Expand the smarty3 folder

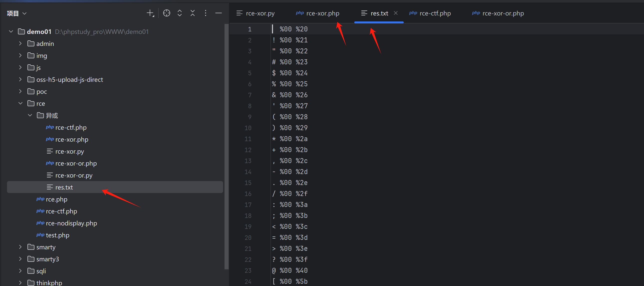tap(20, 259)
